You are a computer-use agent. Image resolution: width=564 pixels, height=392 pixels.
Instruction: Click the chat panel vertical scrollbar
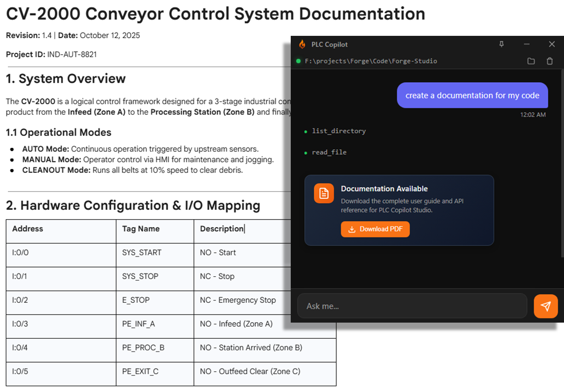click(x=562, y=161)
